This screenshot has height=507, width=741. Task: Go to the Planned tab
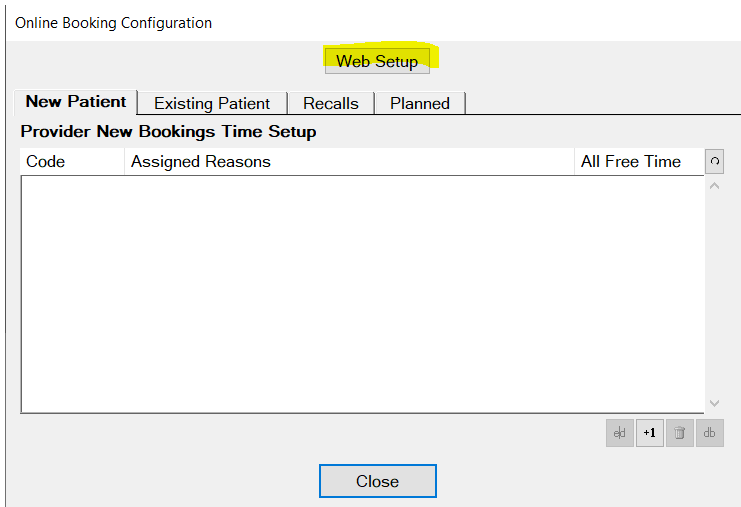[x=420, y=103]
